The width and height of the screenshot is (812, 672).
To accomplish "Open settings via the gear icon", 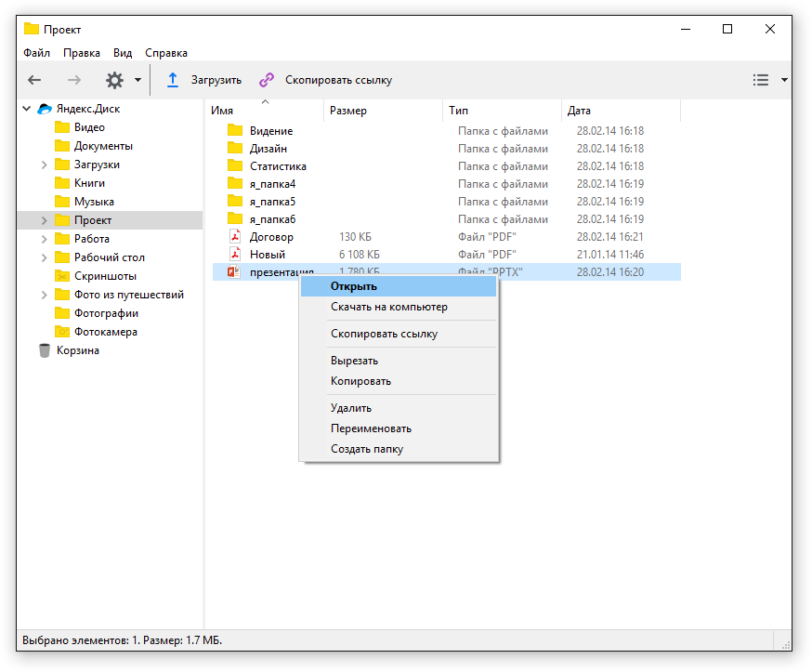I will click(x=114, y=80).
